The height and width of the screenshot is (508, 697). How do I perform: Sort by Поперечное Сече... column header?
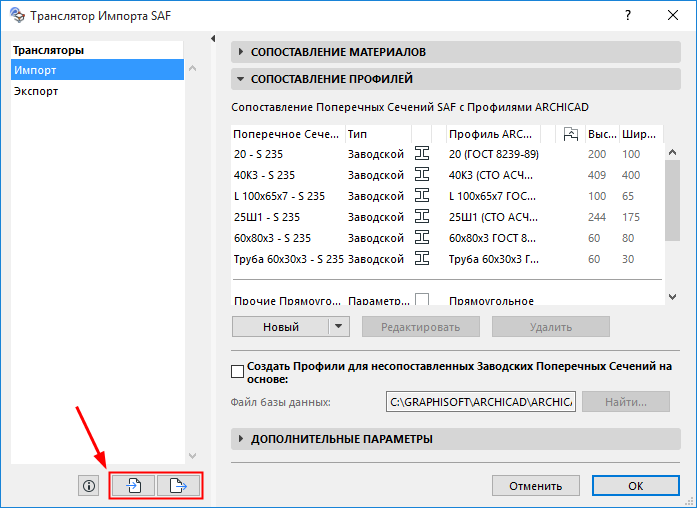coord(288,134)
